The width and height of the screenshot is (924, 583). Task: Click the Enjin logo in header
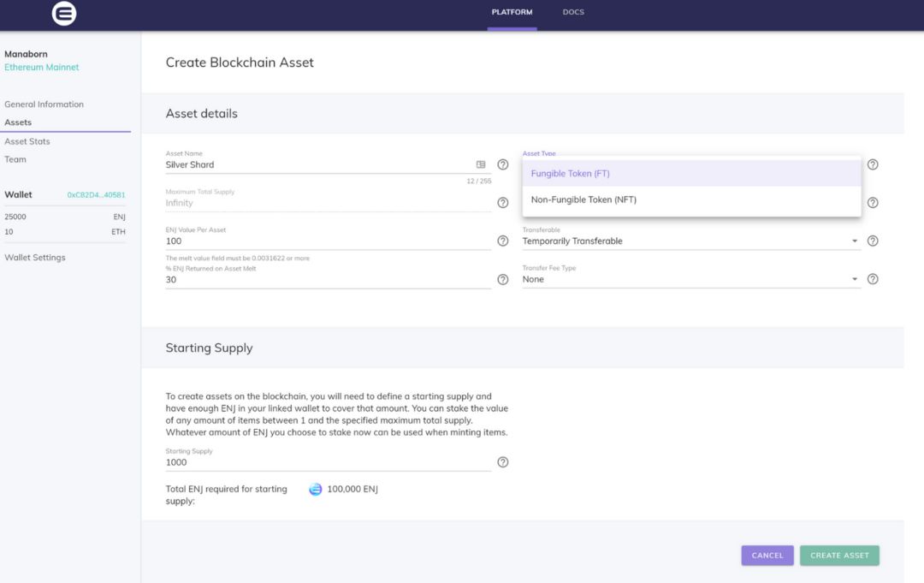(63, 13)
